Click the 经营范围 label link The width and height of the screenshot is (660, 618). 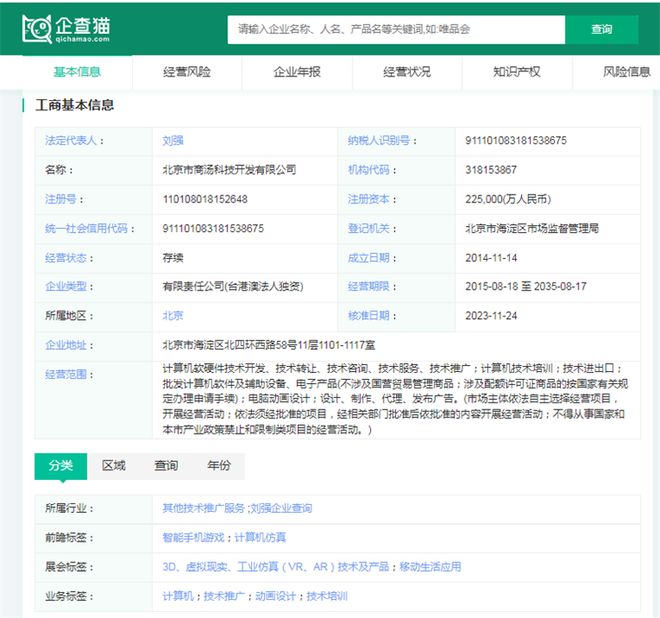(66, 374)
